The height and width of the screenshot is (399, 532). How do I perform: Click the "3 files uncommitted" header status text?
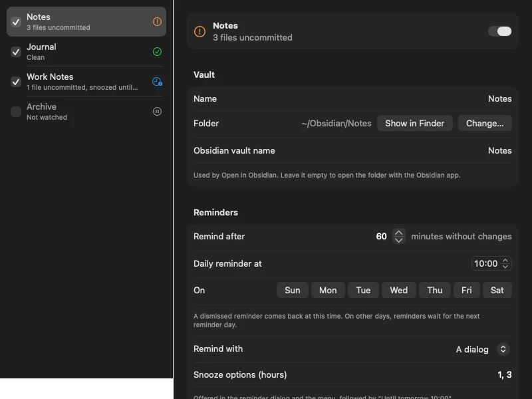[x=253, y=38]
